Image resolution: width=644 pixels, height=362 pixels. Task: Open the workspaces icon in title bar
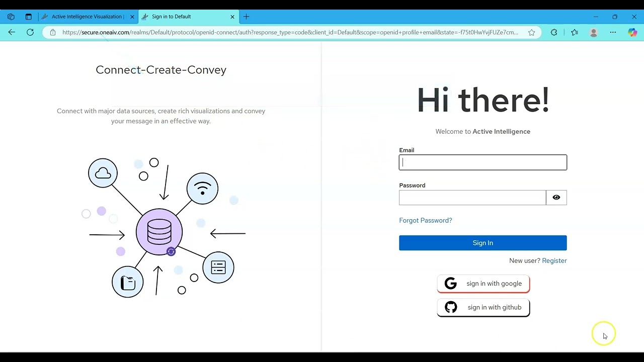tap(11, 17)
